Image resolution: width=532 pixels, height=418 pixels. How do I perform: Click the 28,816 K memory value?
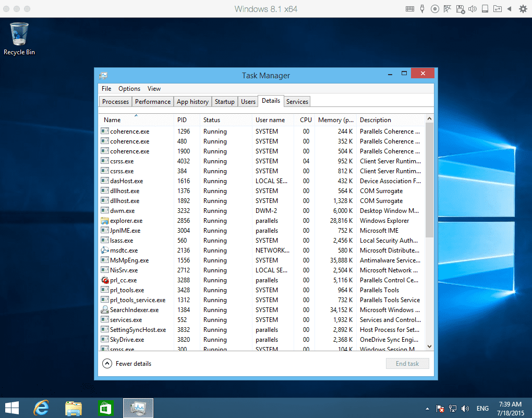[341, 221]
